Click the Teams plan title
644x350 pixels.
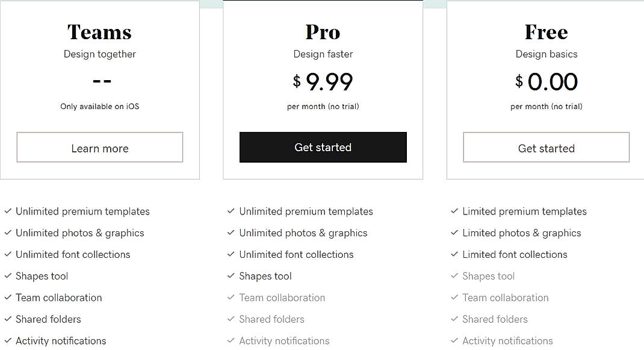tap(99, 32)
